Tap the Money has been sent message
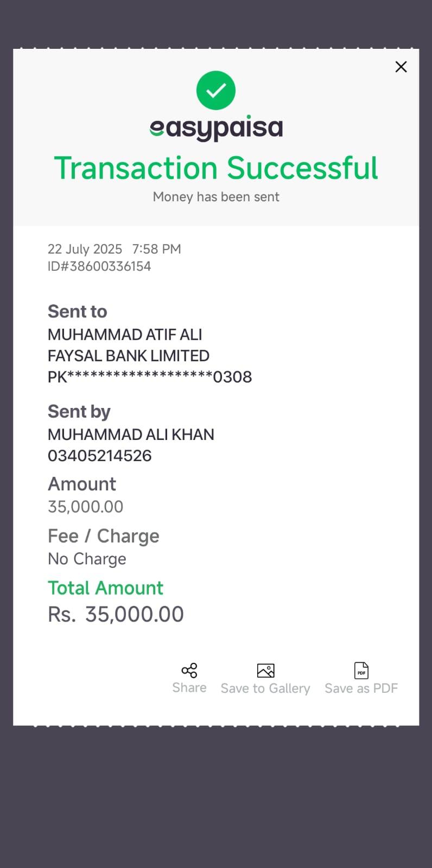Viewport: 432px width, 868px height. (216, 197)
